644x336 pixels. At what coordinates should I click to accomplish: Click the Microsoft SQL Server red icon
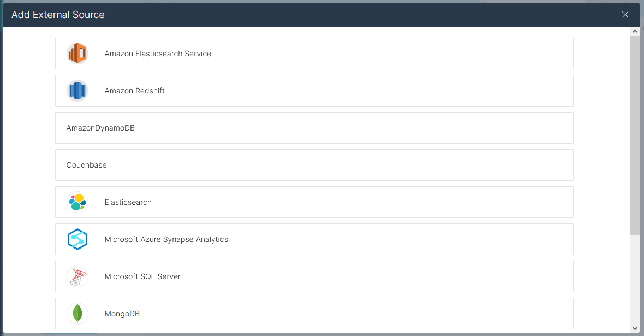[77, 276]
